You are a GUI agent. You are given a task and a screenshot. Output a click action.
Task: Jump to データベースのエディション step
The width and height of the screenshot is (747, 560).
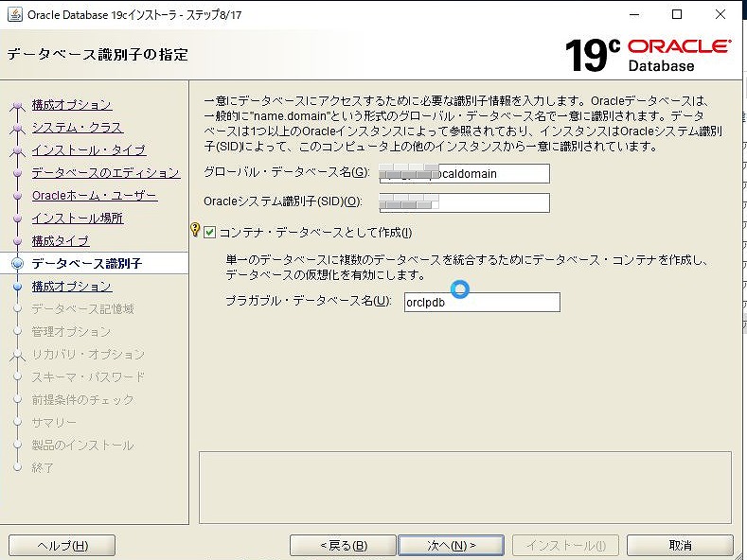coord(106,172)
